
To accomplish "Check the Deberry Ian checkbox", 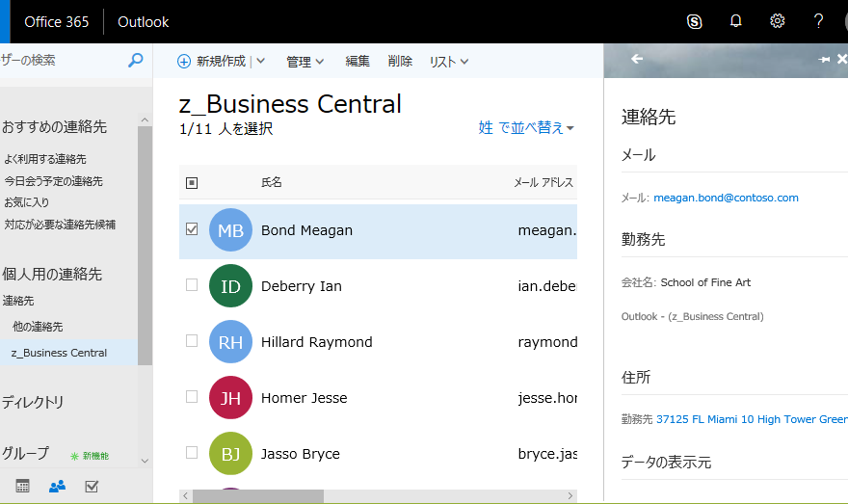I will click(192, 284).
